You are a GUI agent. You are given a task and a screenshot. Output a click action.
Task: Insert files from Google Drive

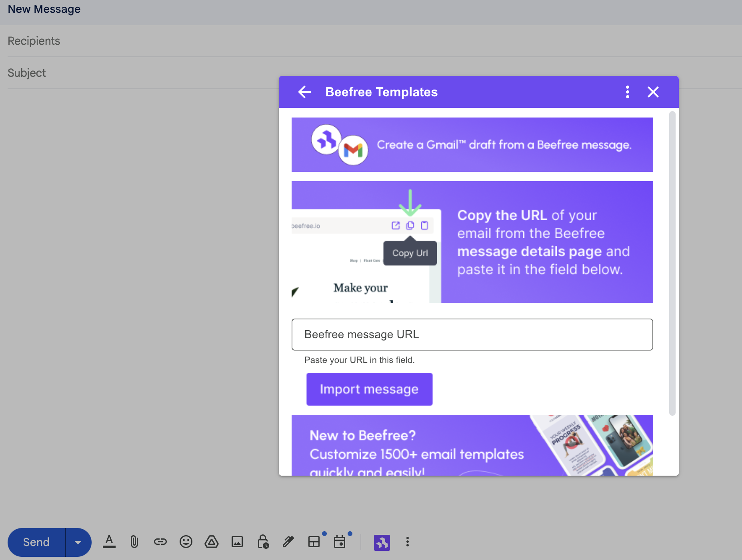(211, 542)
